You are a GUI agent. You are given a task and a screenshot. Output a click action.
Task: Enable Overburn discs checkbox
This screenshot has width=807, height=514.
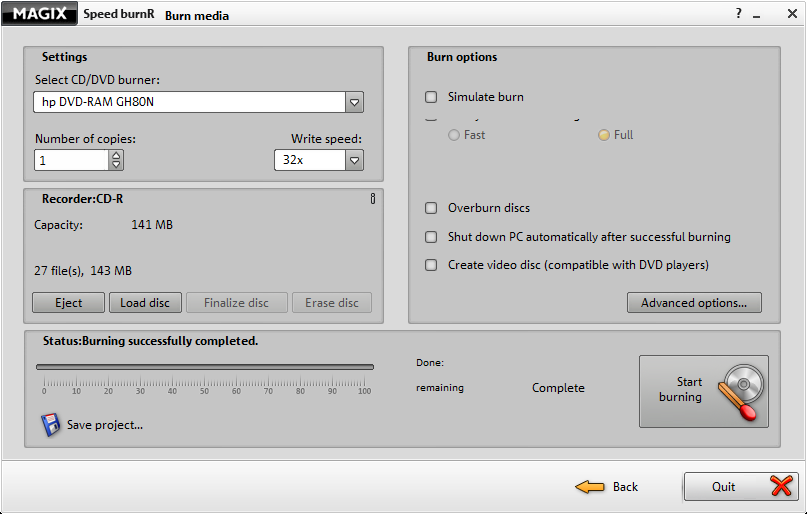pyautogui.click(x=431, y=208)
